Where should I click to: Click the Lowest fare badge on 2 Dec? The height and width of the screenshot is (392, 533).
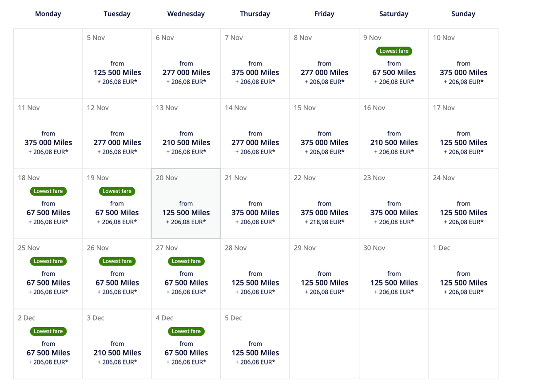tap(48, 331)
